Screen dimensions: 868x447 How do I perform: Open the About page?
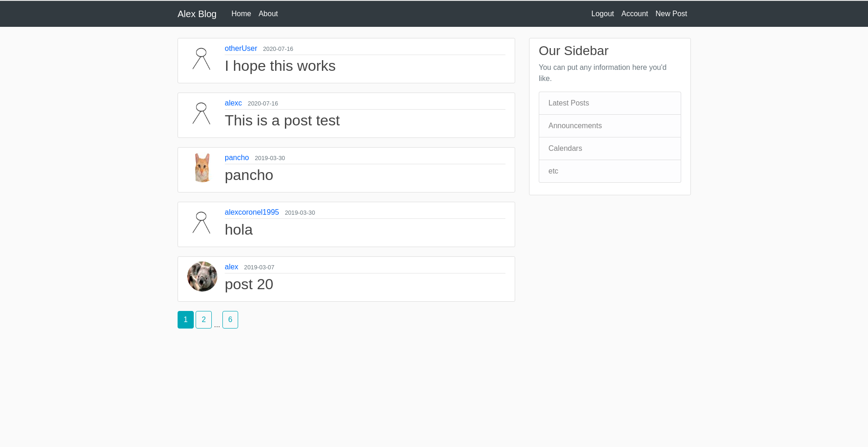(x=268, y=14)
